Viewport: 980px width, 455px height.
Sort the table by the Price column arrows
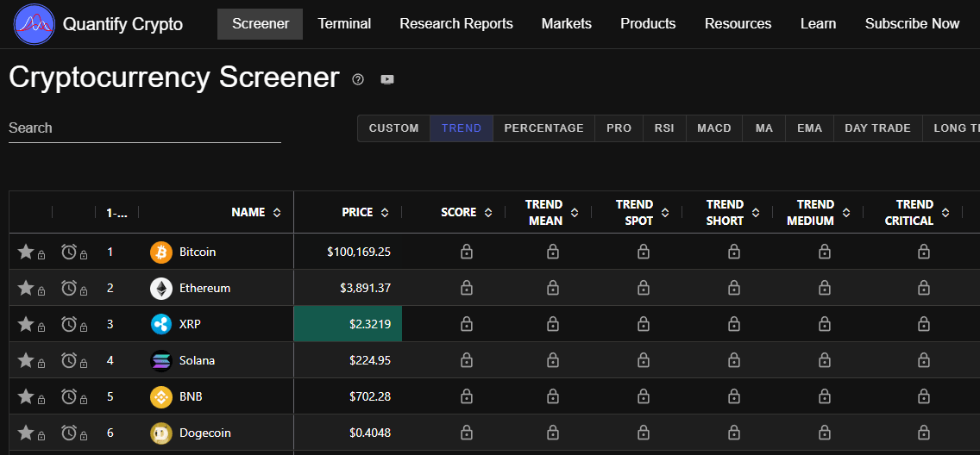(385, 213)
